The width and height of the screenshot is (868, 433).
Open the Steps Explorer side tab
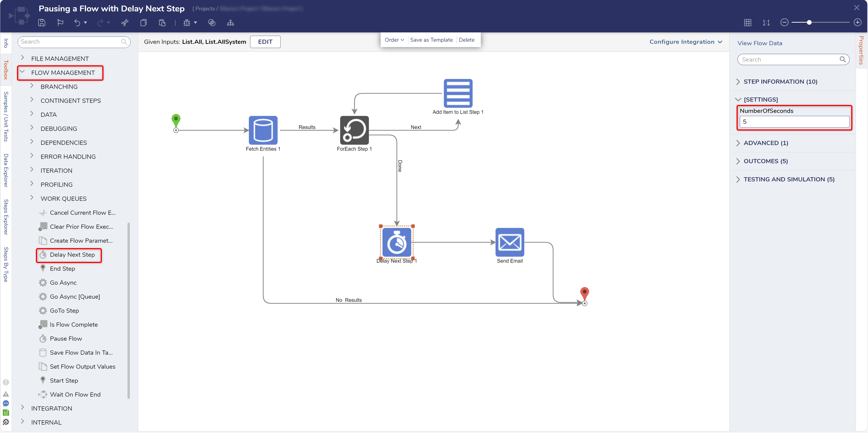6,217
